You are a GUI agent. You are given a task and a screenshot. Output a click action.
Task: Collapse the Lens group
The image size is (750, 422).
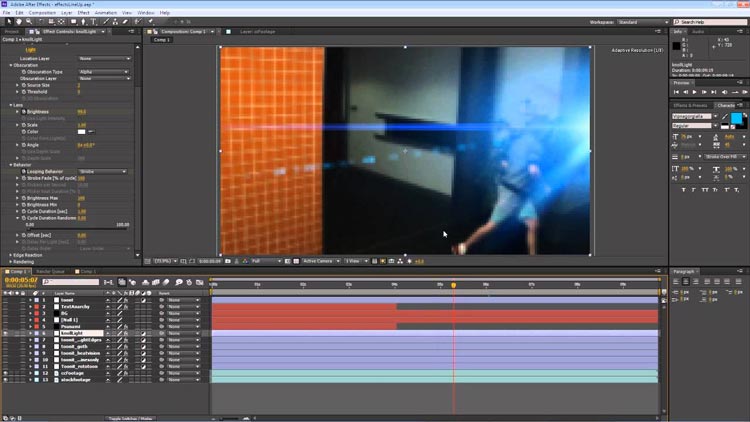pyautogui.click(x=11, y=105)
